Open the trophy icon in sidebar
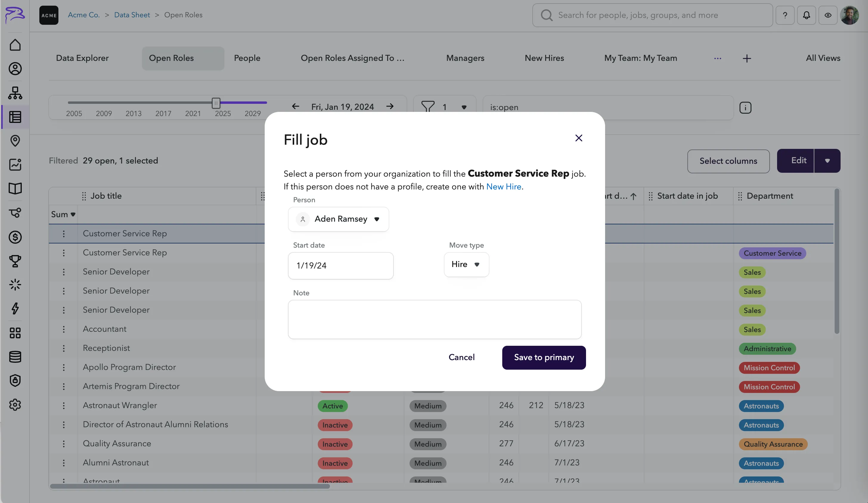The image size is (868, 503). click(15, 261)
